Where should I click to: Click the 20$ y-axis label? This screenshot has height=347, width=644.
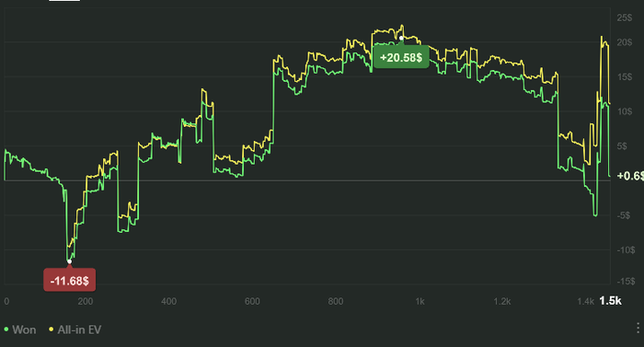click(625, 42)
